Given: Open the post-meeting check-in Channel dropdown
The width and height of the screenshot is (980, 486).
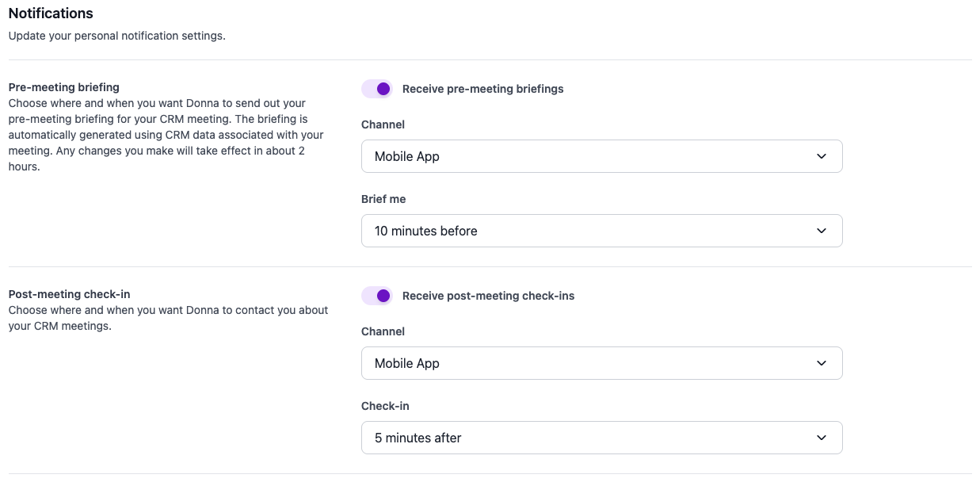Looking at the screenshot, I should (x=601, y=363).
